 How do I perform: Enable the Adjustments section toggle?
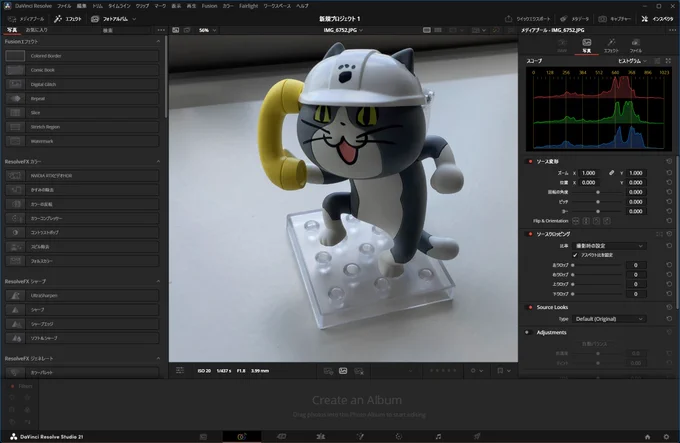[527, 332]
